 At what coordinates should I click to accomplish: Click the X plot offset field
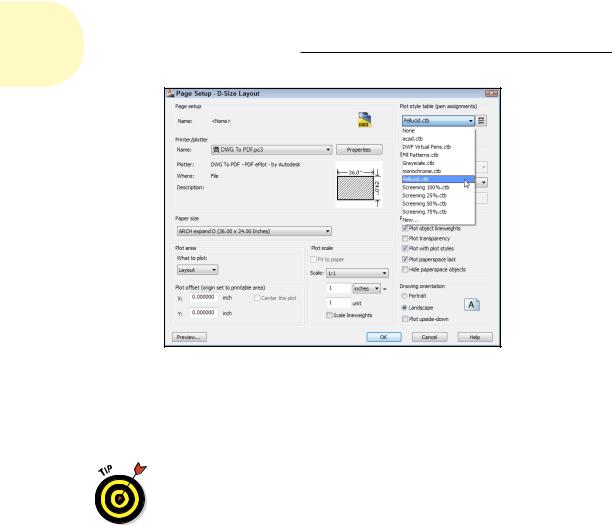[203, 298]
